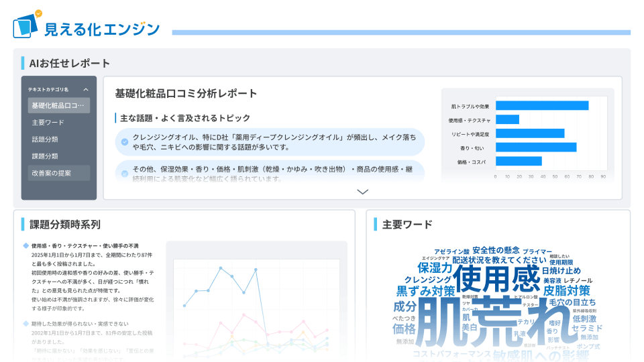Click 配送状況を教えてください in word cloud
Screen dimensions: 644x362
pos(499,260)
